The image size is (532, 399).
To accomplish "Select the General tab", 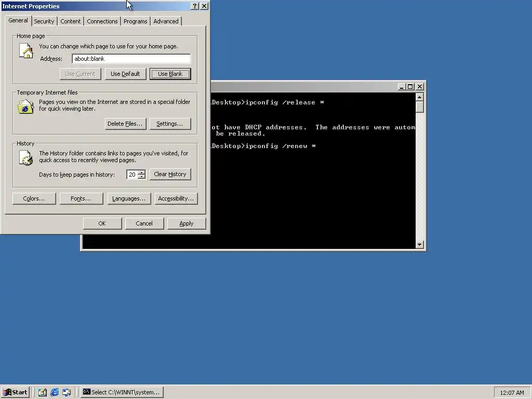I will tap(18, 20).
